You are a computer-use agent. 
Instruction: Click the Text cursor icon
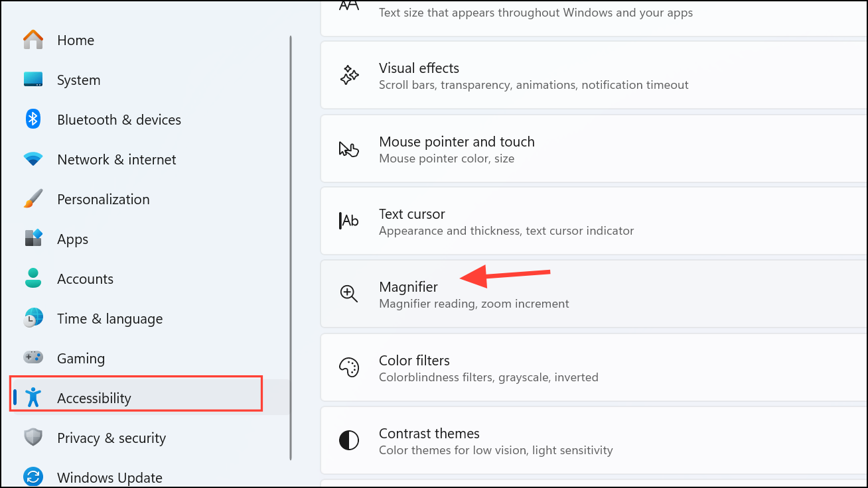348,221
